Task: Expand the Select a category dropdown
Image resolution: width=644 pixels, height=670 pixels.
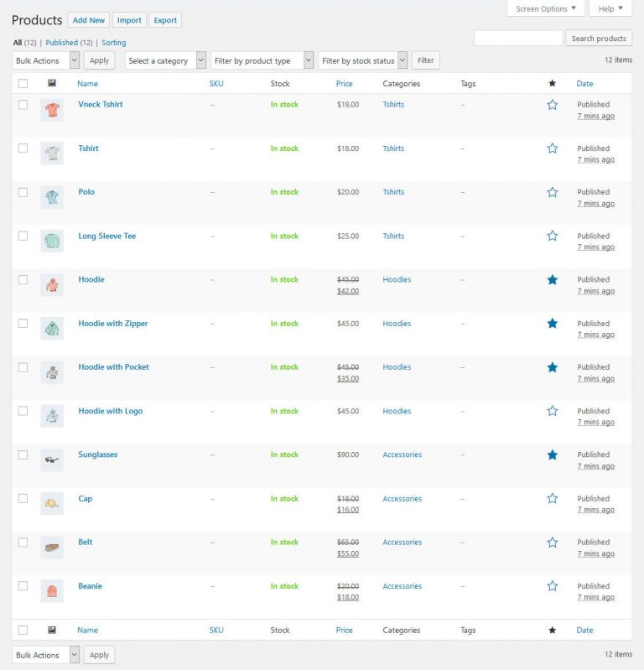Action: tap(165, 60)
